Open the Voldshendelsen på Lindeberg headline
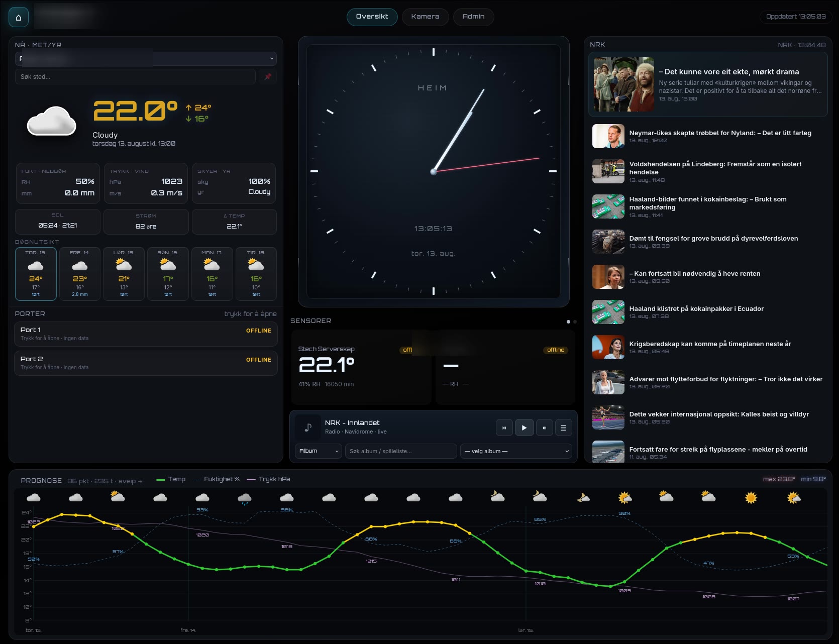Viewport: 839px width, 644px height. click(x=715, y=168)
